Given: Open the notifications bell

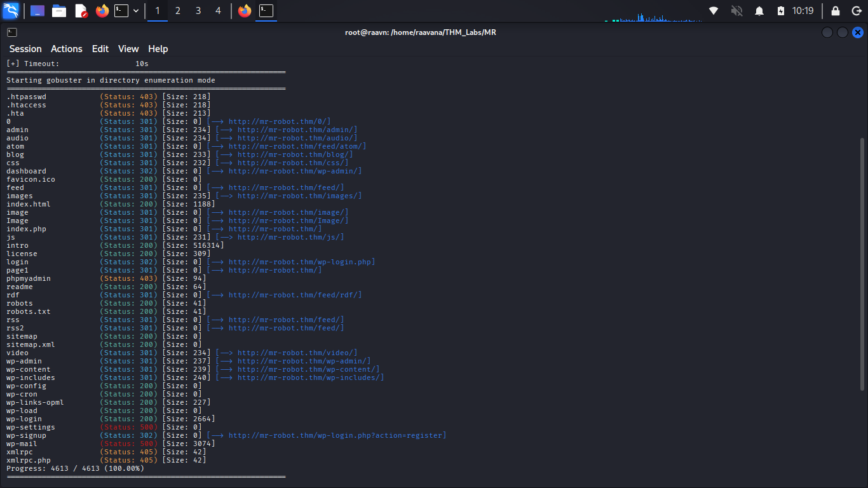Looking at the screenshot, I should 759,11.
